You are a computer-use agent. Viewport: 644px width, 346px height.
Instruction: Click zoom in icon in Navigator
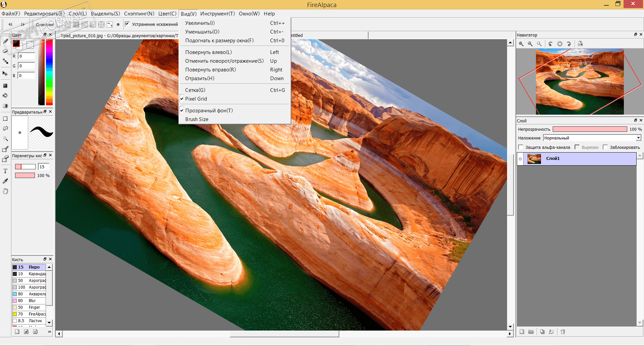(521, 44)
